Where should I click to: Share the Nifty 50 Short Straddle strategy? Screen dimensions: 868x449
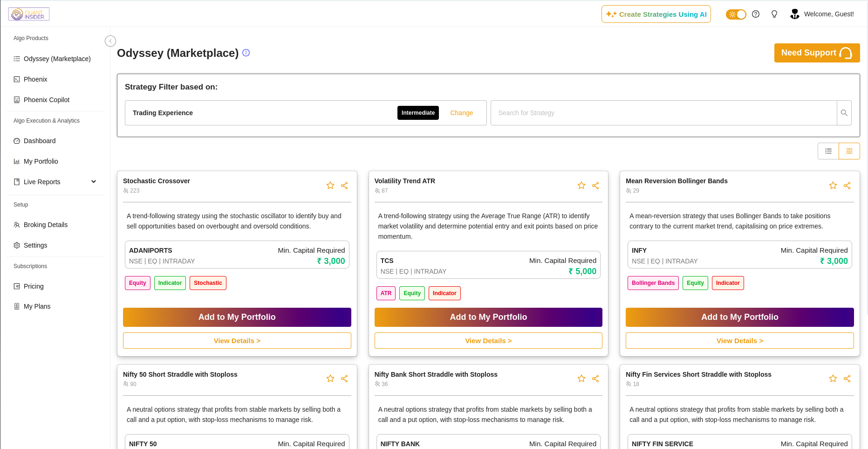344,379
